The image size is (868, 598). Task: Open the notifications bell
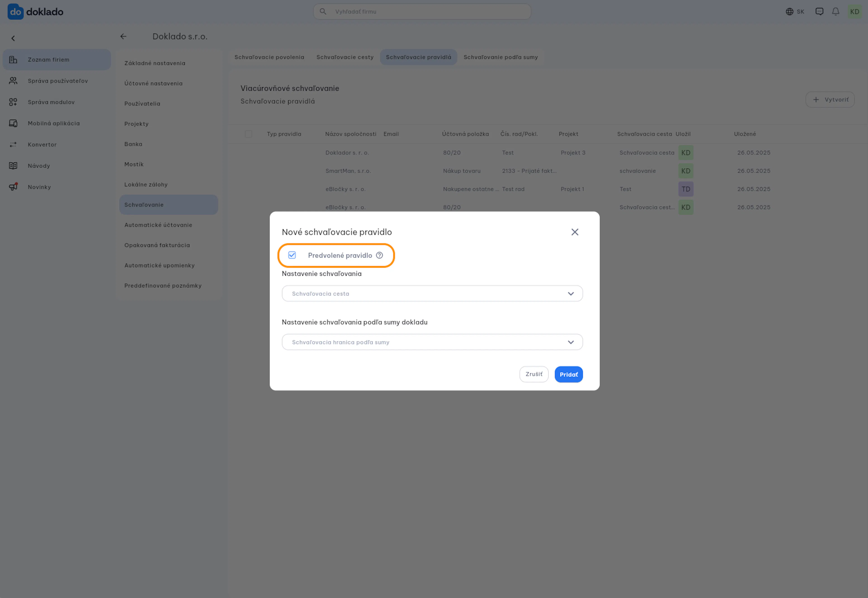pos(835,12)
